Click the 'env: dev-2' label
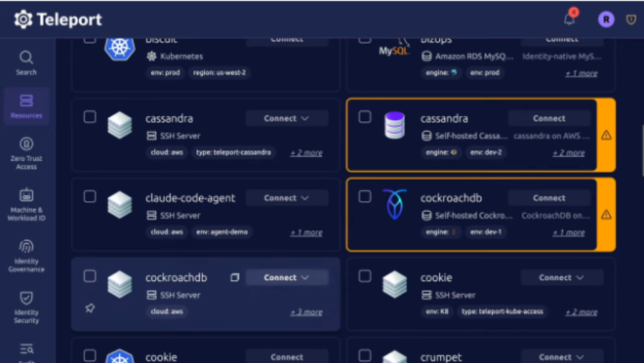 [x=486, y=153]
